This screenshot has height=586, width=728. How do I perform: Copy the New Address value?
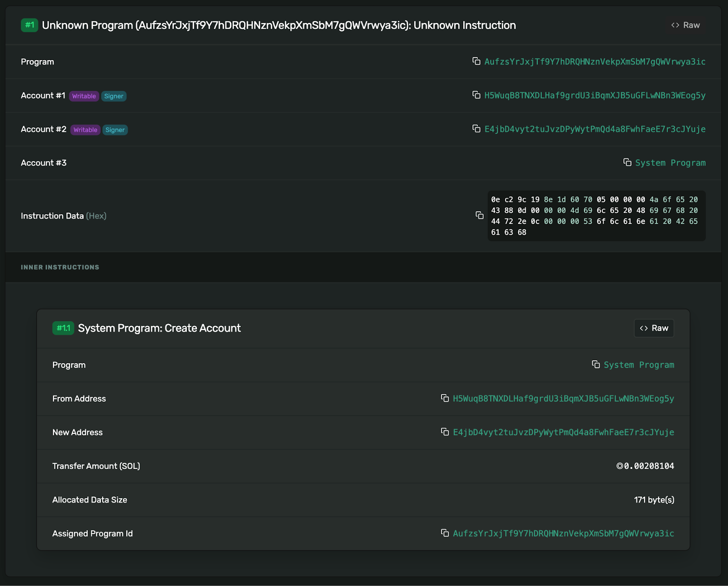point(445,432)
